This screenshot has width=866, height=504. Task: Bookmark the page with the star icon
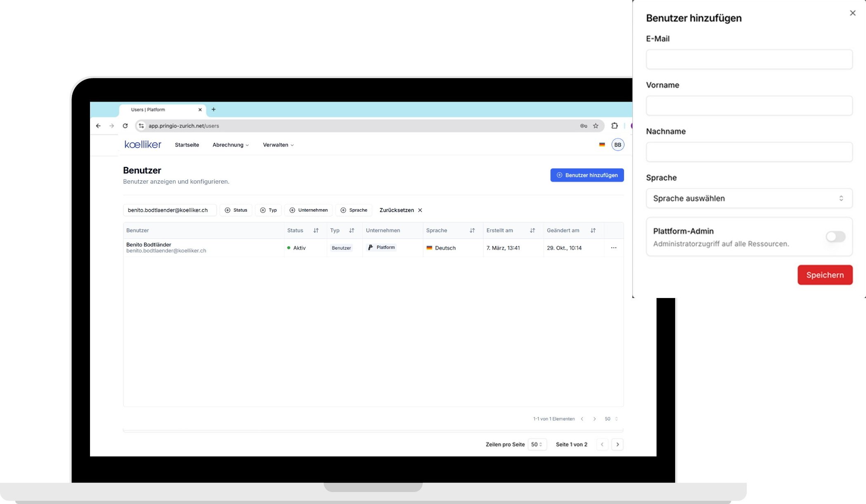coord(596,126)
